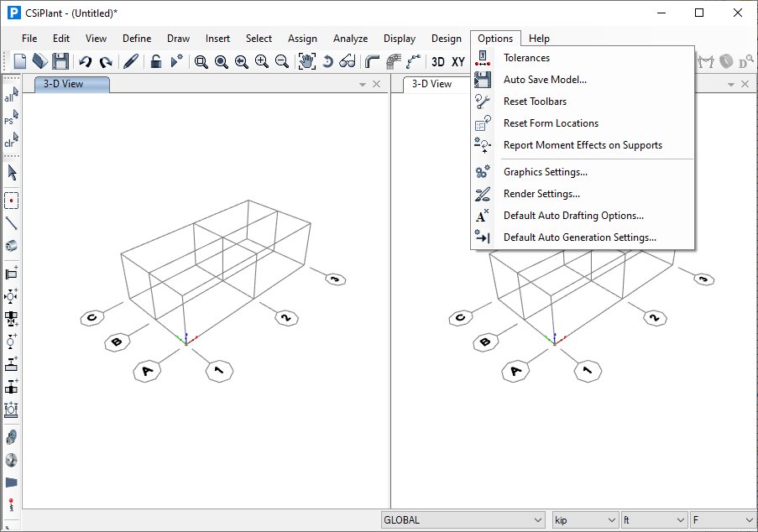Activate the left 3-D View tab

click(x=72, y=84)
